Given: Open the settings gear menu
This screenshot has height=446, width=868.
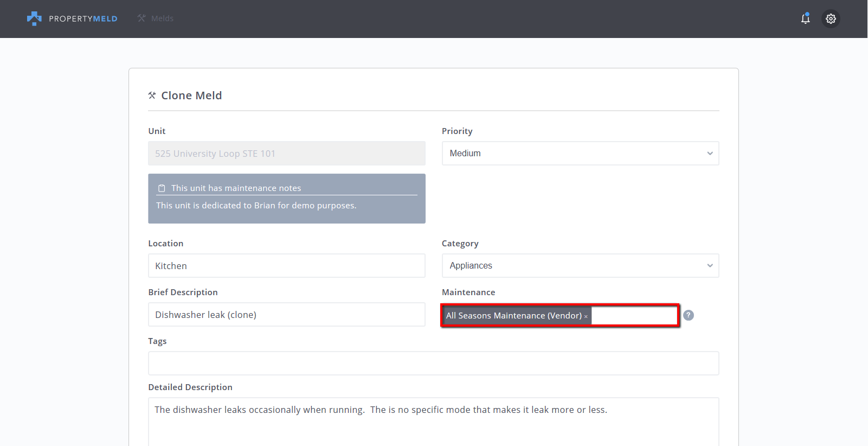Looking at the screenshot, I should [831, 18].
